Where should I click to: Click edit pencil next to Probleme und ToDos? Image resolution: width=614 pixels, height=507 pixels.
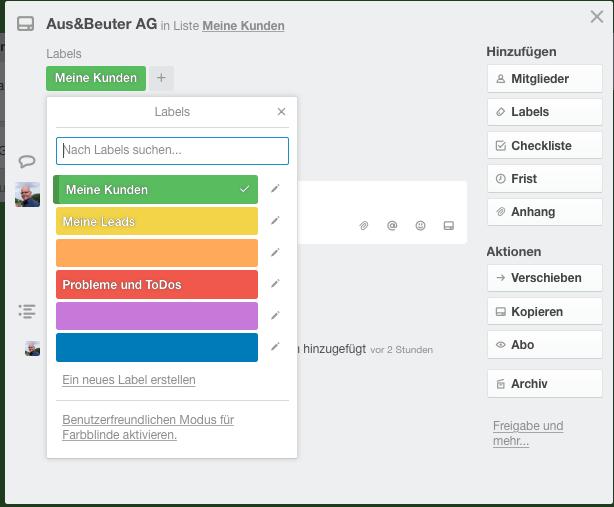276,284
